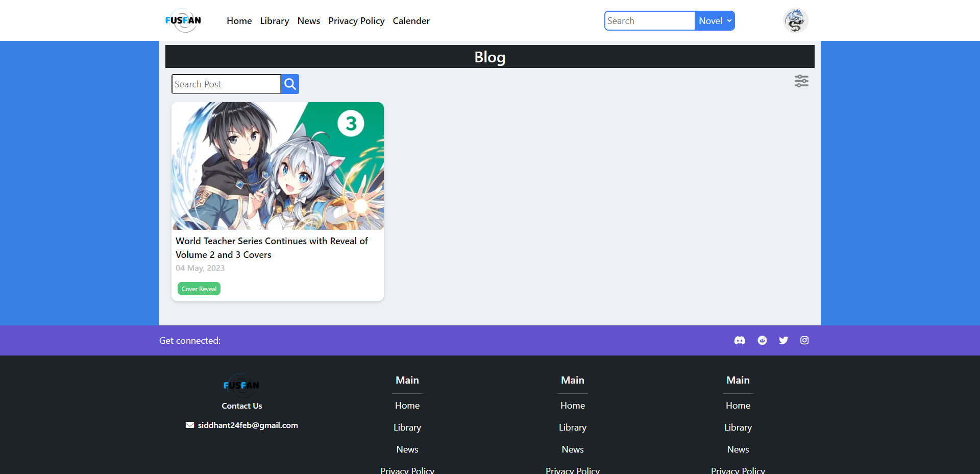Open News in the top navigation
The width and height of the screenshot is (980, 474).
pos(309,21)
